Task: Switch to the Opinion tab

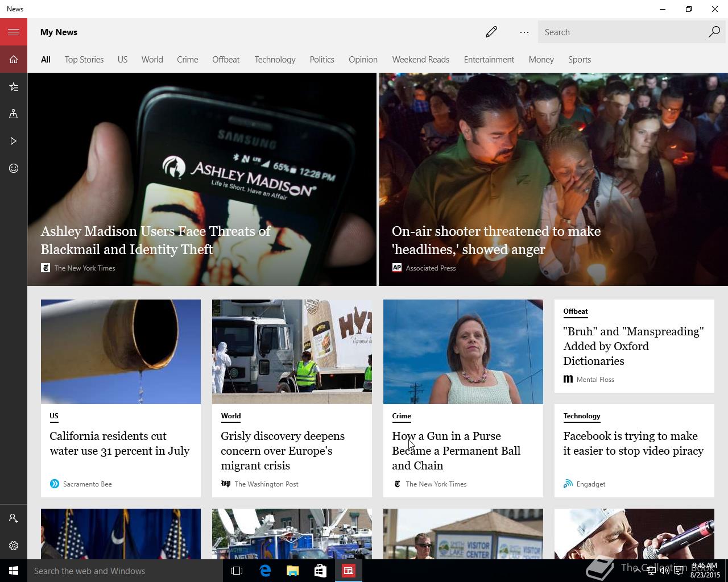Action: pos(363,59)
